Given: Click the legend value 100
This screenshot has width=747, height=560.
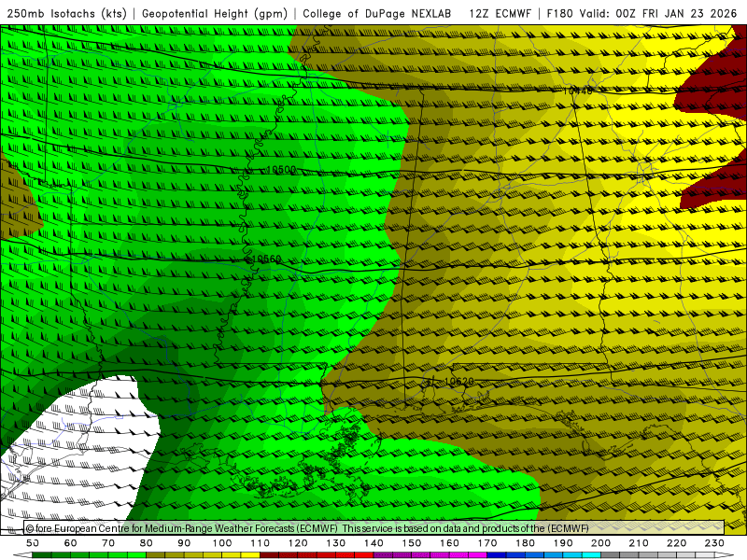Looking at the screenshot, I should click(222, 543).
